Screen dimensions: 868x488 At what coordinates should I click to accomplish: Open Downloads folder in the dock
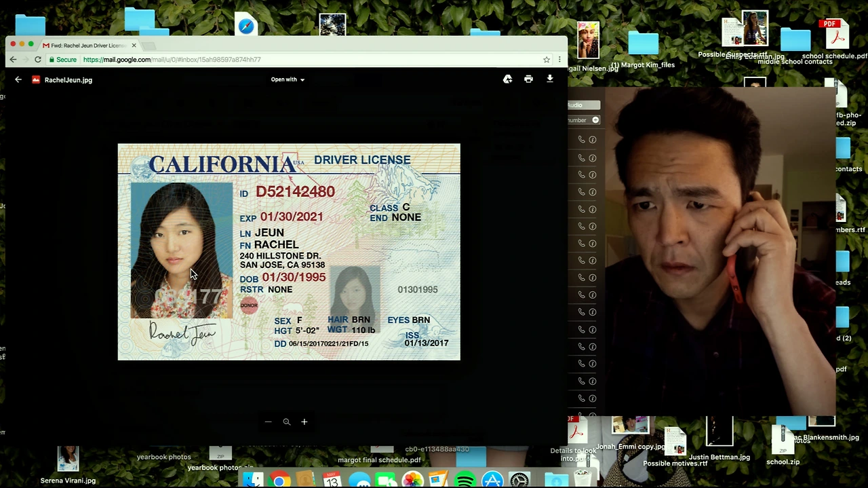click(556, 480)
